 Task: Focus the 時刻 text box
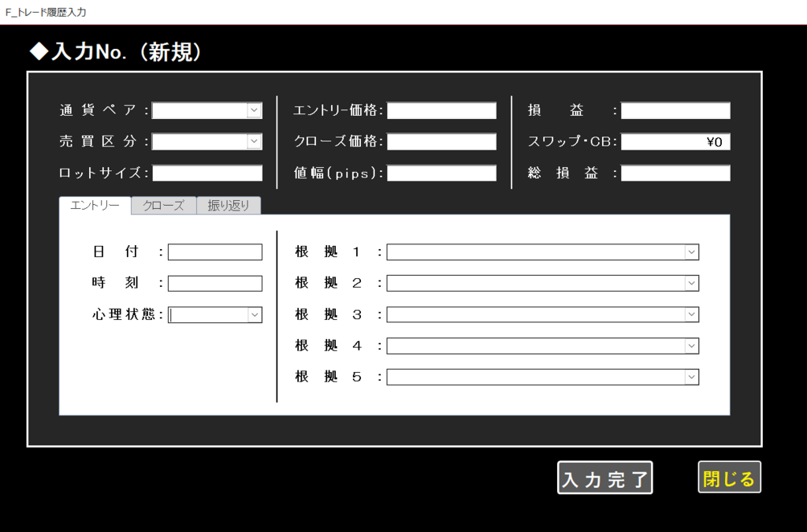(214, 283)
